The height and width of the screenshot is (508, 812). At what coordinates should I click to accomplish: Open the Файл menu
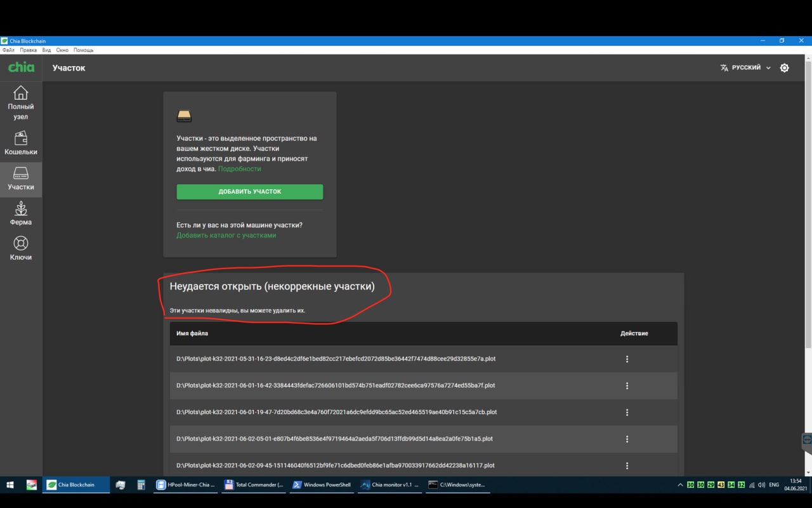(8, 50)
